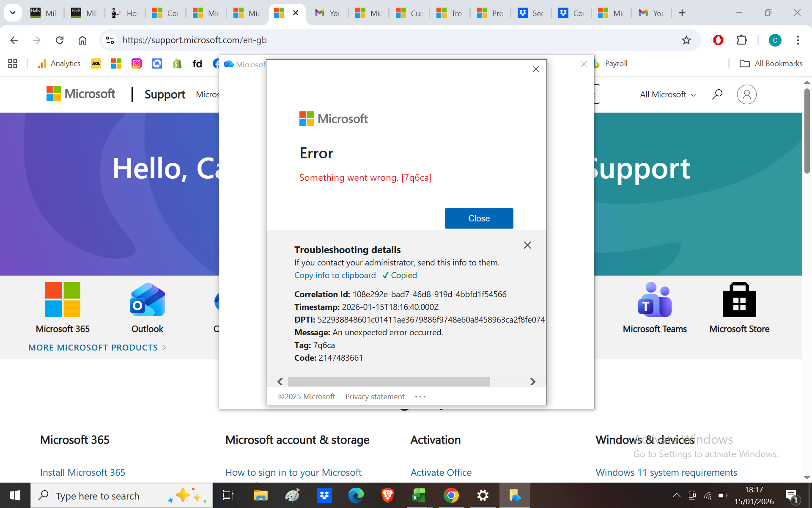This screenshot has width=812, height=508.
Task: Open Dropbox from the Windows taskbar
Action: 324,495
